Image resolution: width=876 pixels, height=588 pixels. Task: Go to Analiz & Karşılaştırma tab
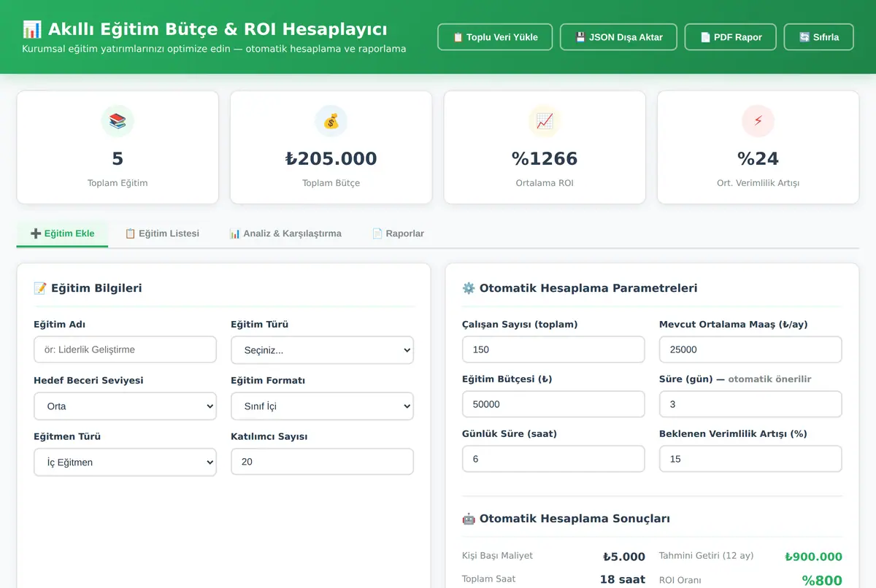tap(285, 233)
